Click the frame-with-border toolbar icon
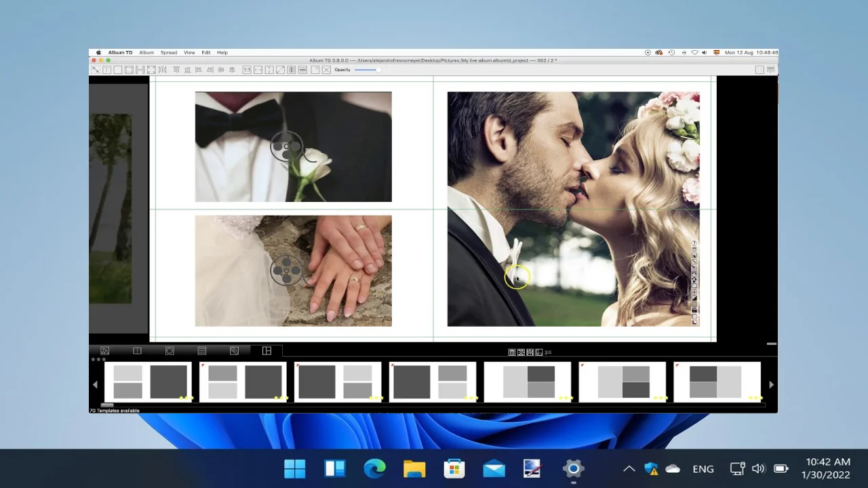Viewport: 868px width, 488px height. pyautogui.click(x=129, y=70)
